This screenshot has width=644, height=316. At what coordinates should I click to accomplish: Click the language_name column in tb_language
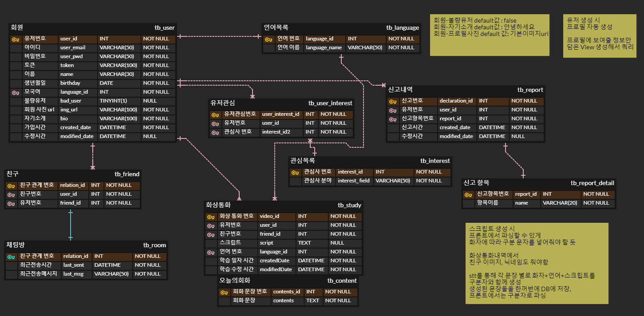coord(324,48)
